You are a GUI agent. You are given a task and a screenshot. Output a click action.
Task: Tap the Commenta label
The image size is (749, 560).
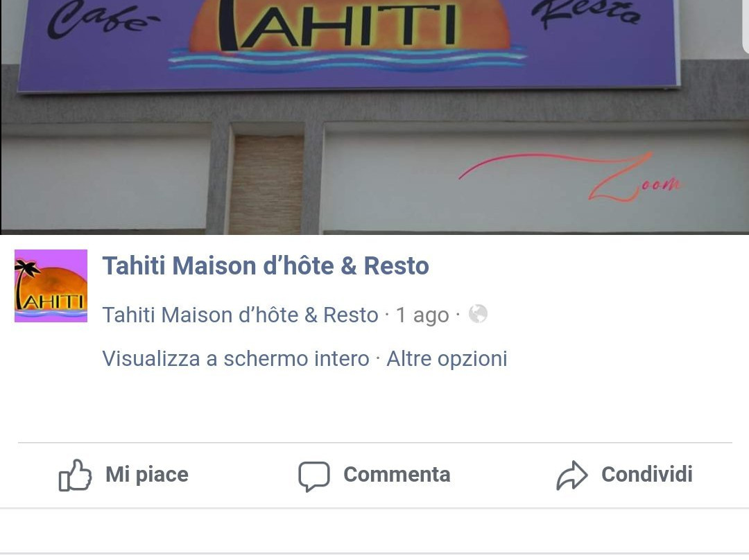click(397, 475)
